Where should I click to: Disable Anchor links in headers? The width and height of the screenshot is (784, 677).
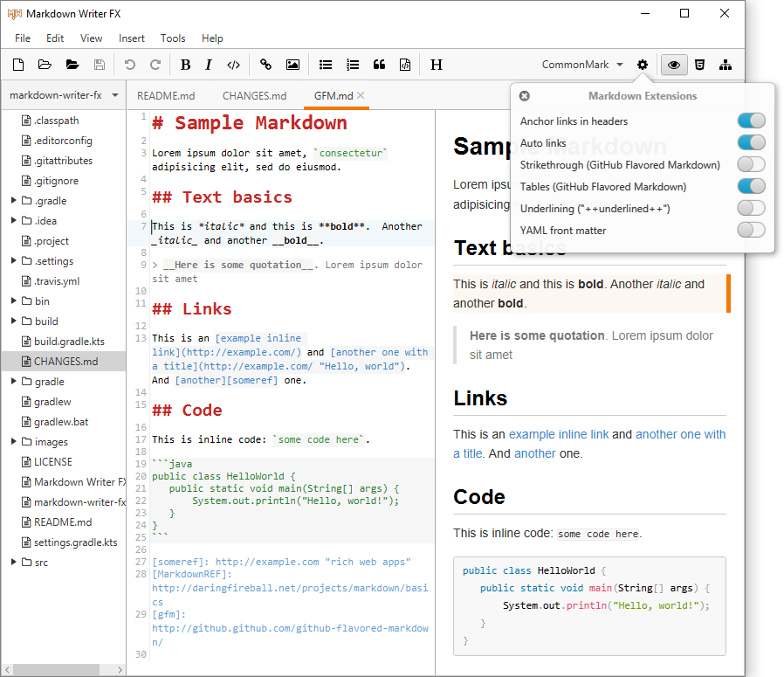point(751,121)
